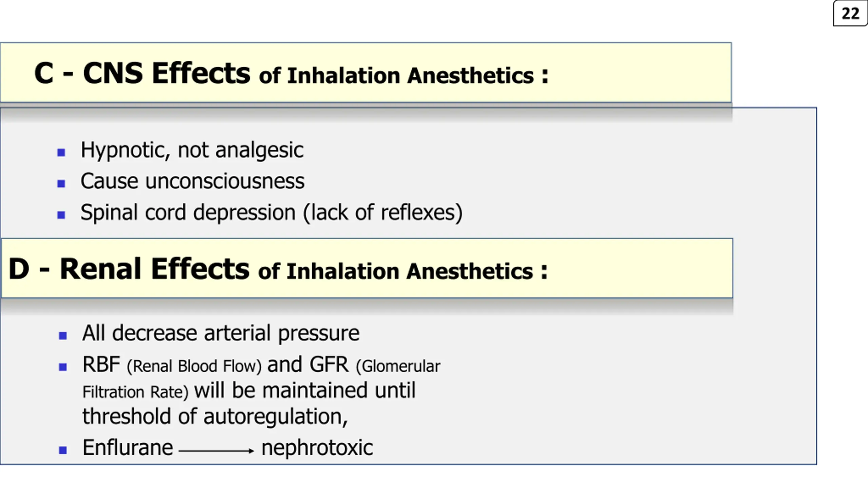Click bullet marker beside Spinal cord depression

coord(61,215)
